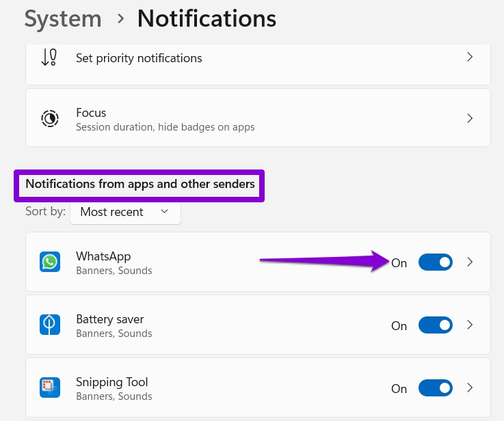
Task: Go back to System in breadcrumb
Action: (63, 19)
